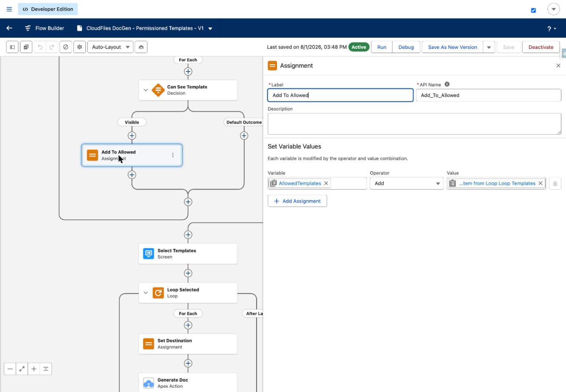Open the Help question mark menu
The image size is (566, 392).
coord(552,28)
